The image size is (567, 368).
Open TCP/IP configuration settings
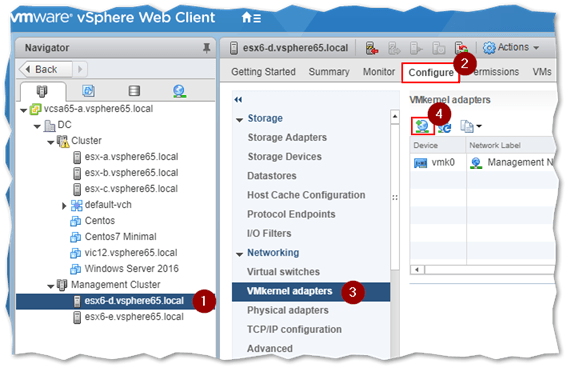pos(294,329)
